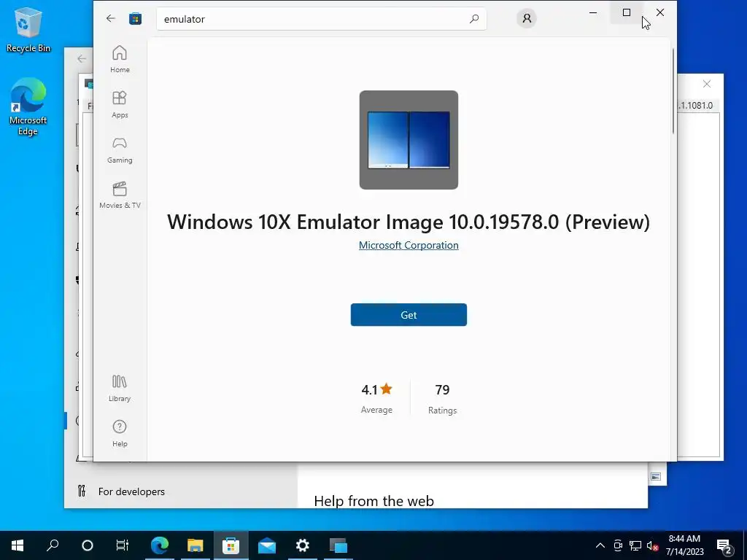Close the background window behind Store
The image size is (747, 560).
coord(706,84)
